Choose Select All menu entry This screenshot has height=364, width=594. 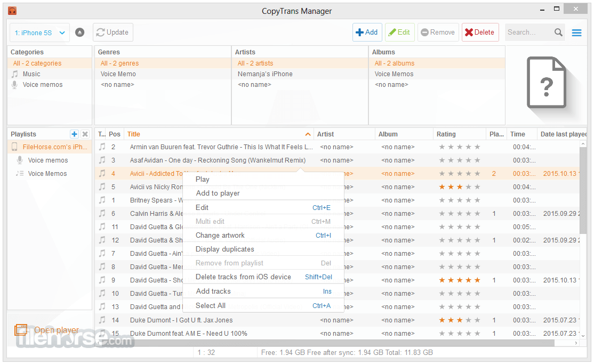[x=263, y=306]
